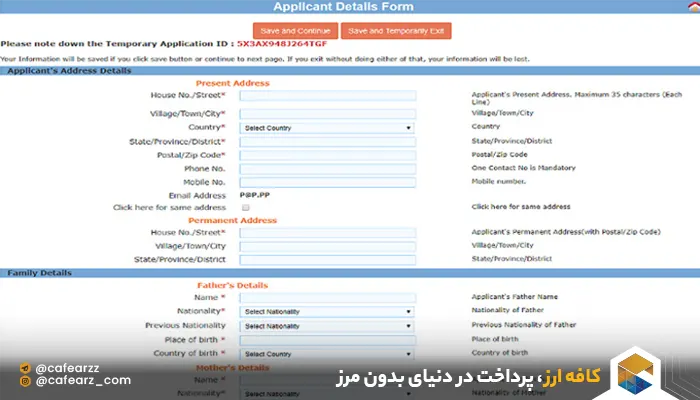Click the home icon at top right
Screen dimensions: 700x400
pyautogui.click(x=693, y=6)
